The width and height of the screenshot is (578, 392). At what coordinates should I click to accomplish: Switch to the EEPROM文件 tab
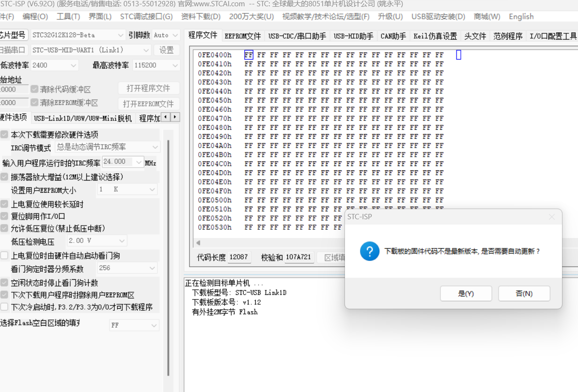[x=243, y=36]
